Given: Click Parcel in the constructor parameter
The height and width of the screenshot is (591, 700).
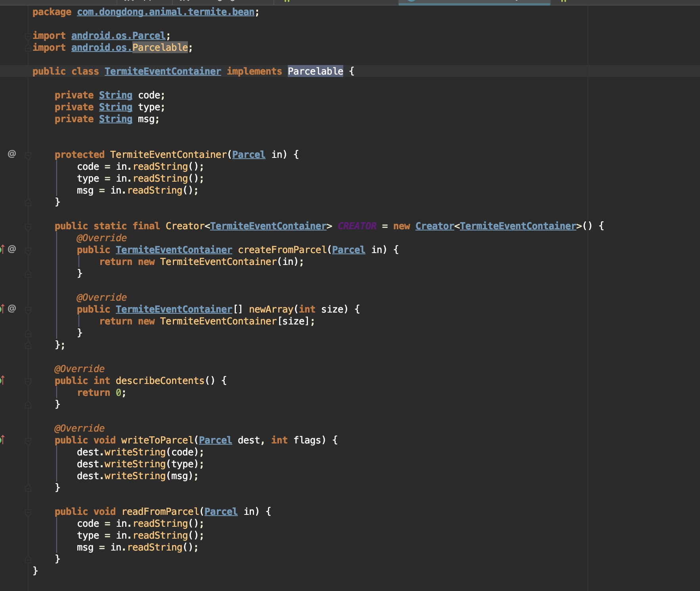Looking at the screenshot, I should (x=249, y=155).
